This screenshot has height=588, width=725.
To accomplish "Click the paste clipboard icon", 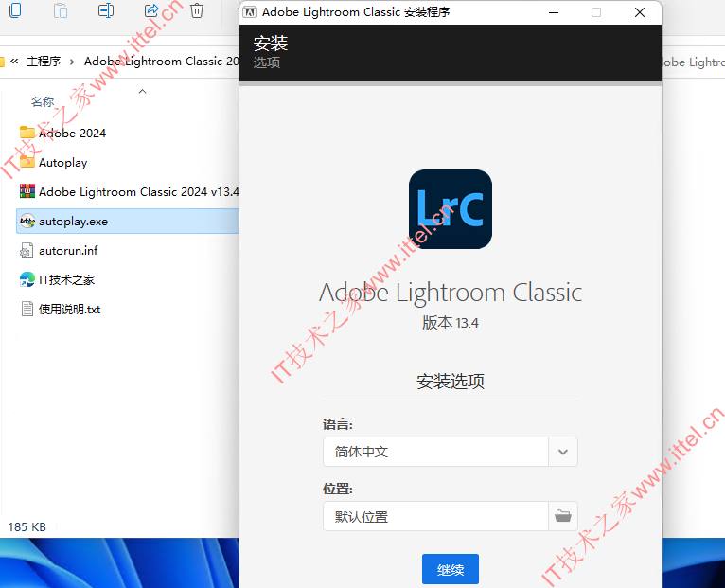I will (x=61, y=9).
